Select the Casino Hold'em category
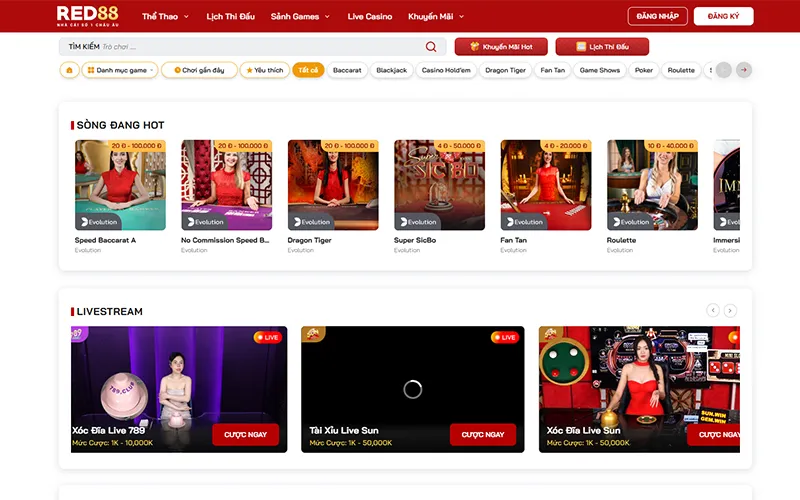 pyautogui.click(x=446, y=70)
